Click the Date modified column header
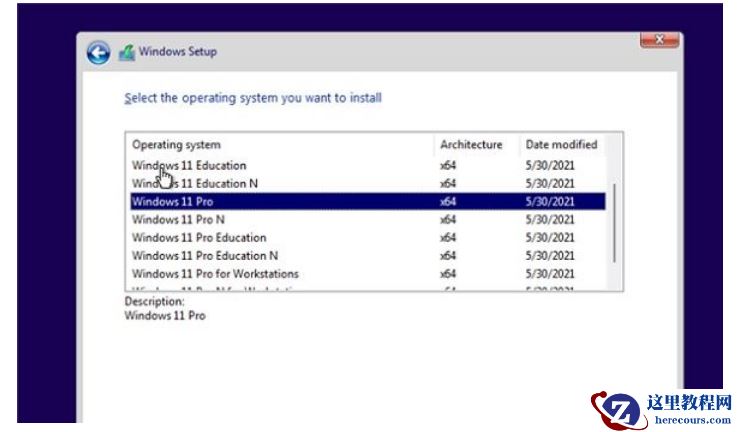 coord(562,145)
